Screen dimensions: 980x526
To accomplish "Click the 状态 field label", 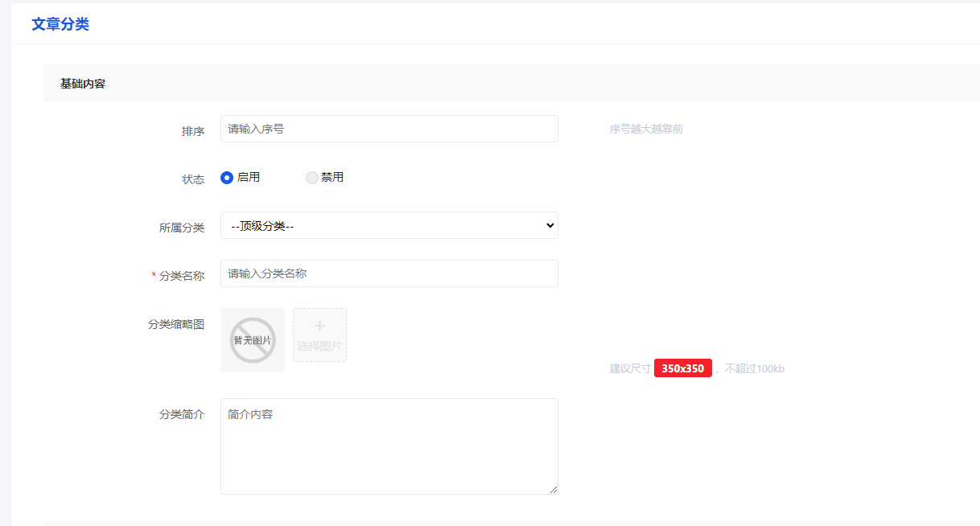I will point(193,179).
